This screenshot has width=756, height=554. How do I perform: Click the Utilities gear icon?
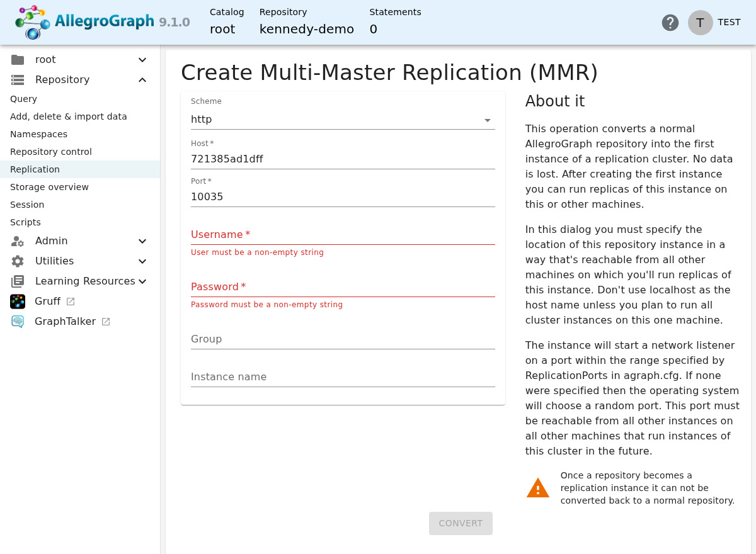(18, 261)
